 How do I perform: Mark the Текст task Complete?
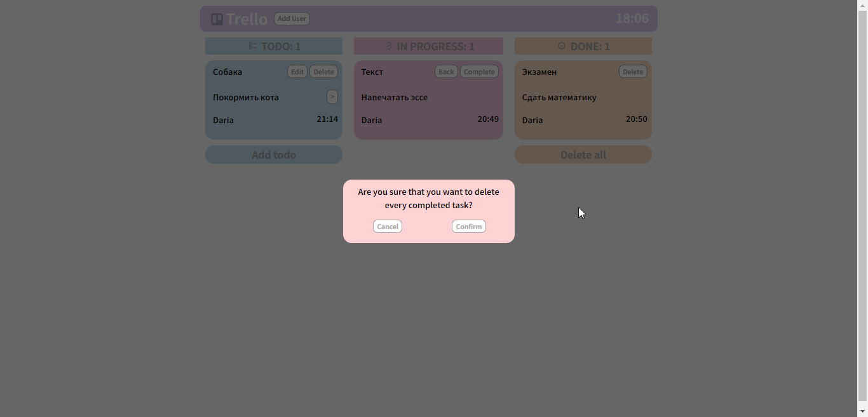click(x=479, y=72)
